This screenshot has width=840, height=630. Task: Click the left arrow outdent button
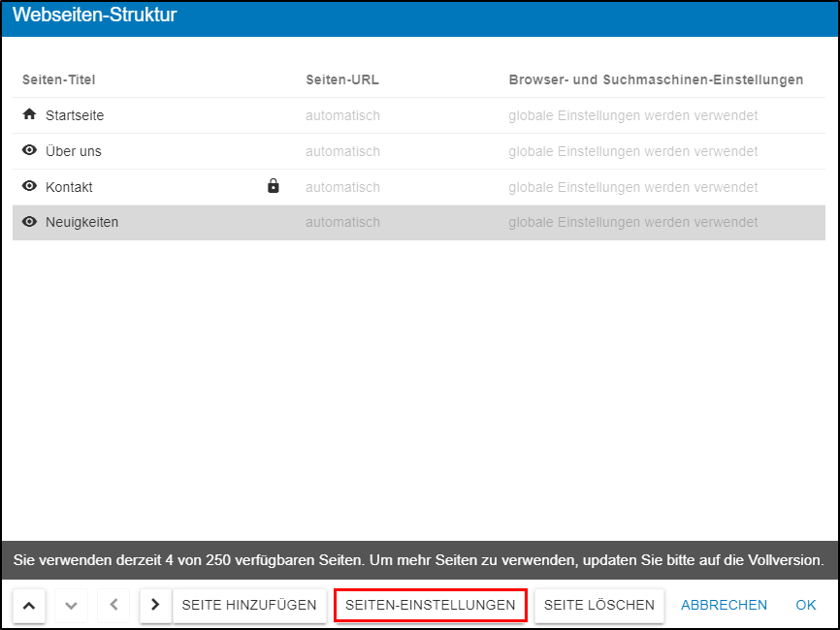click(113, 605)
